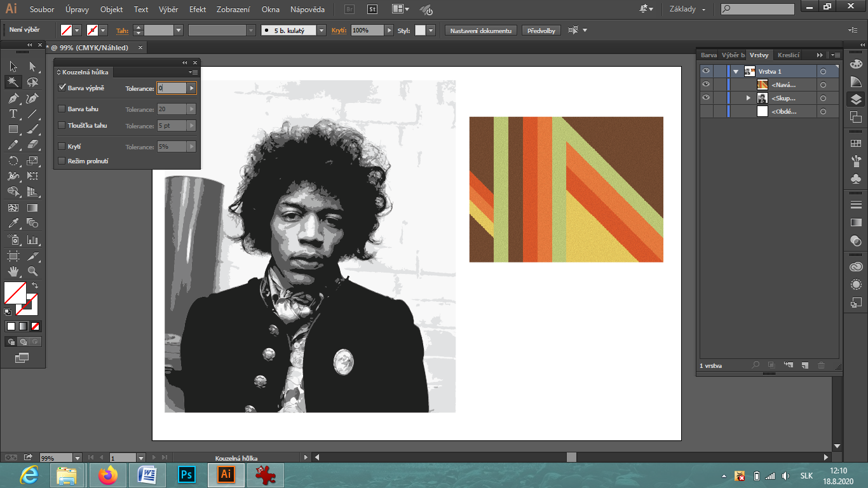
Task: Enable the Krytí checkbox
Action: 62,147
